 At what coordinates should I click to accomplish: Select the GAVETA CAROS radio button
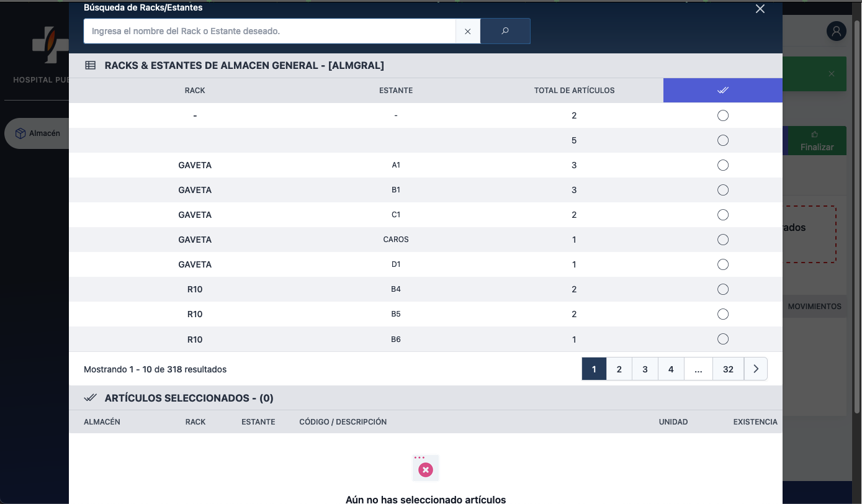[x=722, y=240]
